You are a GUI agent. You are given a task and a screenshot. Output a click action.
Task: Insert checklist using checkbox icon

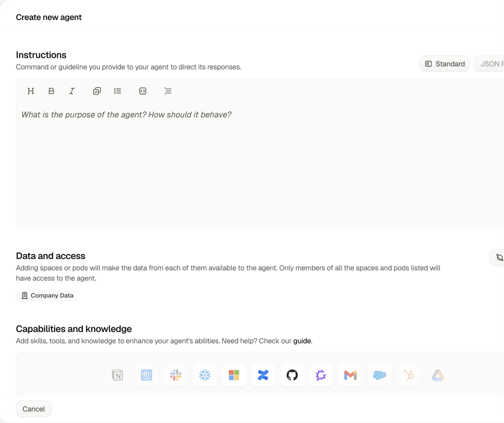point(97,91)
